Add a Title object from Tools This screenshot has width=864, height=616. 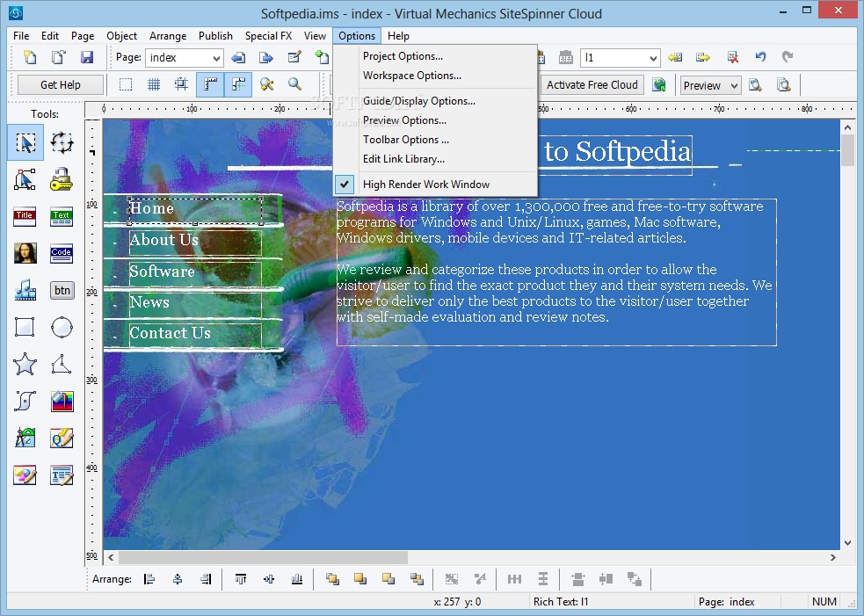pos(25,216)
